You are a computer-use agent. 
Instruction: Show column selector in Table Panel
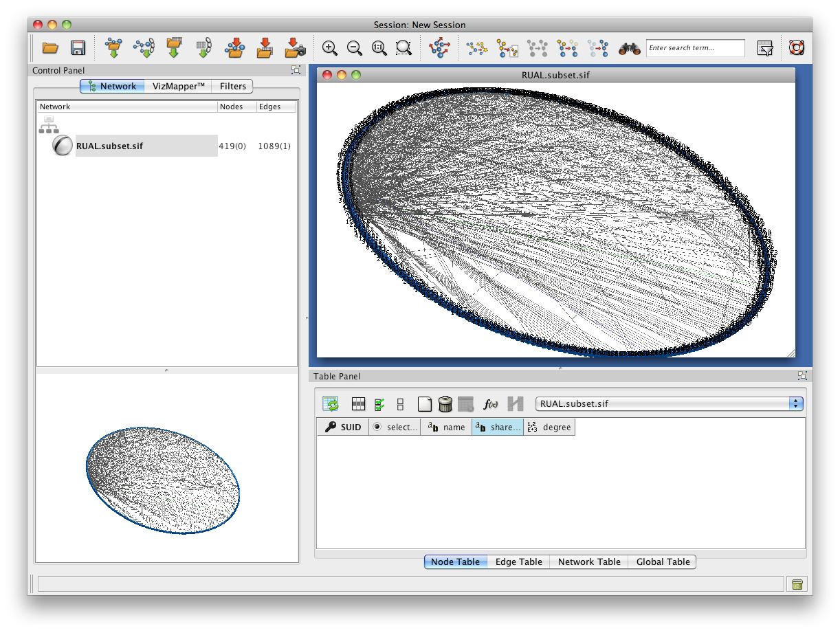(358, 404)
